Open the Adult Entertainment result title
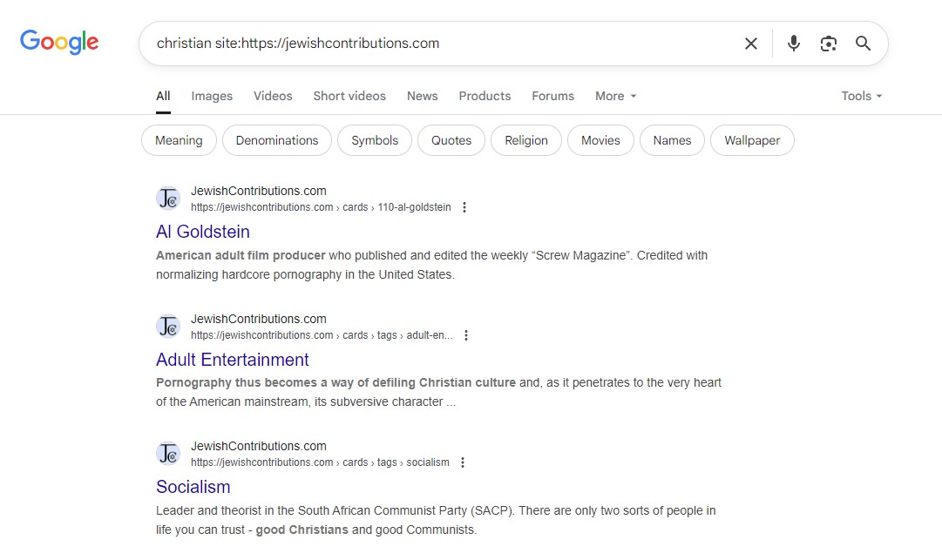This screenshot has height=560, width=942. (x=233, y=360)
